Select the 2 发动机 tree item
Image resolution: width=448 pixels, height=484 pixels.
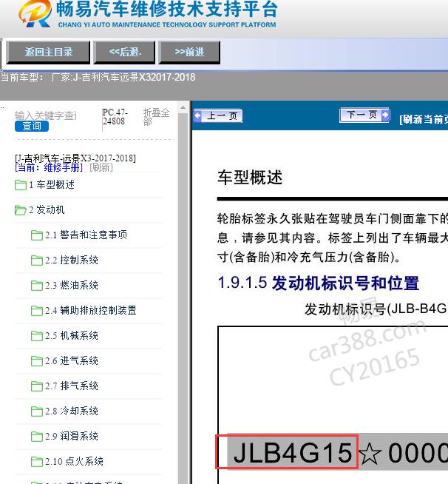tap(47, 210)
